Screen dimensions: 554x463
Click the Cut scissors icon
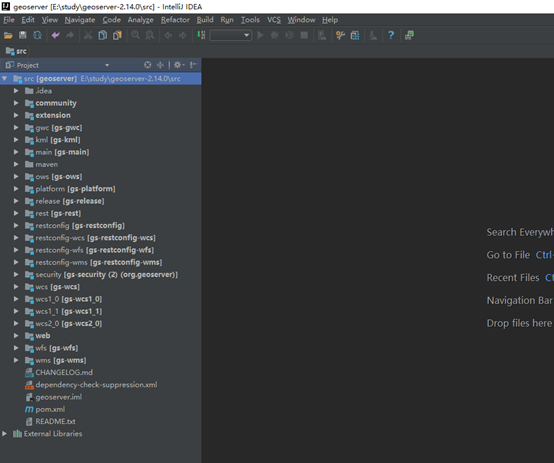point(88,35)
